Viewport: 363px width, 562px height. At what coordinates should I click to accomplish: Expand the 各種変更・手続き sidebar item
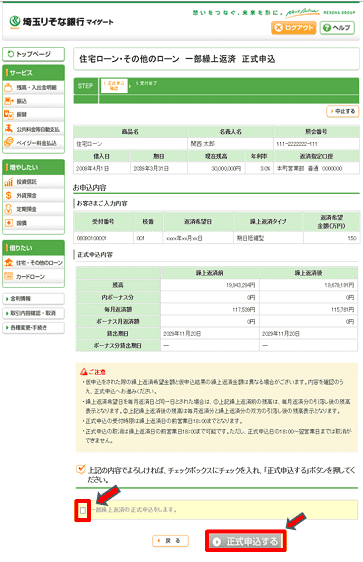33,328
